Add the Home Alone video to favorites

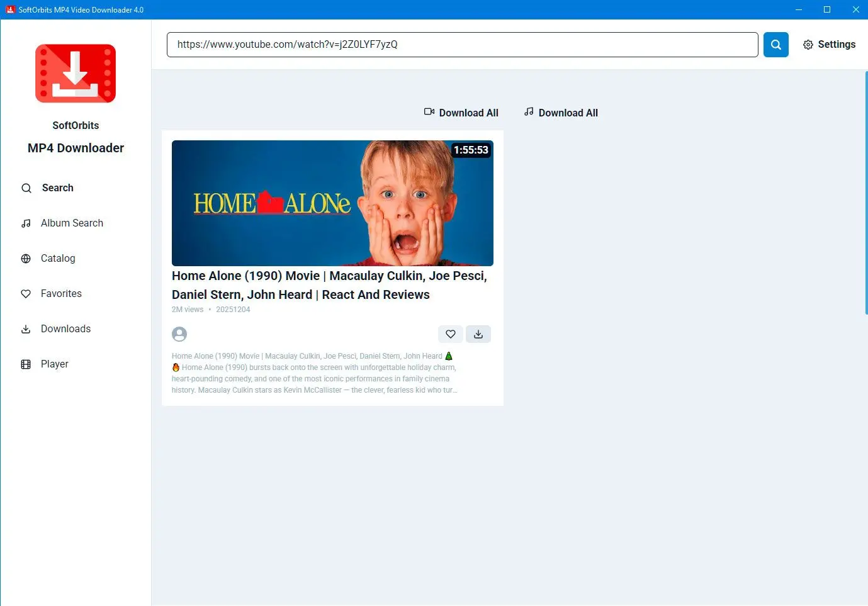(450, 334)
